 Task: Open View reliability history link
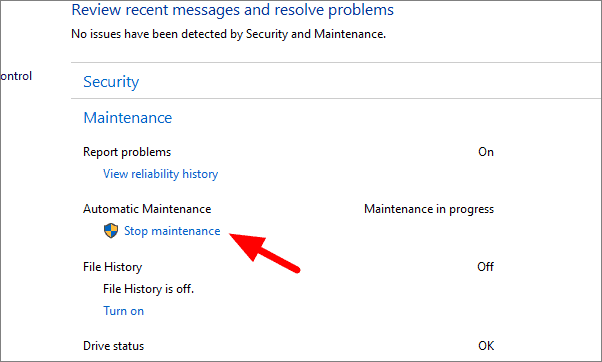[160, 174]
